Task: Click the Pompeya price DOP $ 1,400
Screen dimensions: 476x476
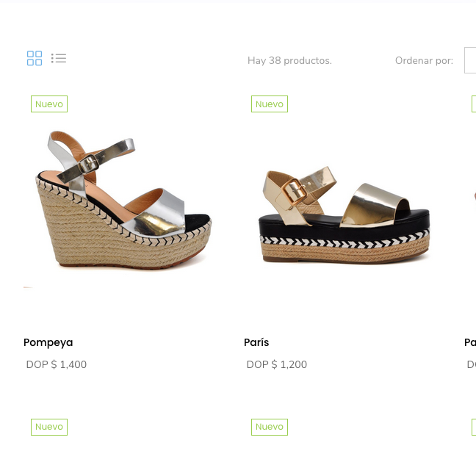Action: point(57,364)
